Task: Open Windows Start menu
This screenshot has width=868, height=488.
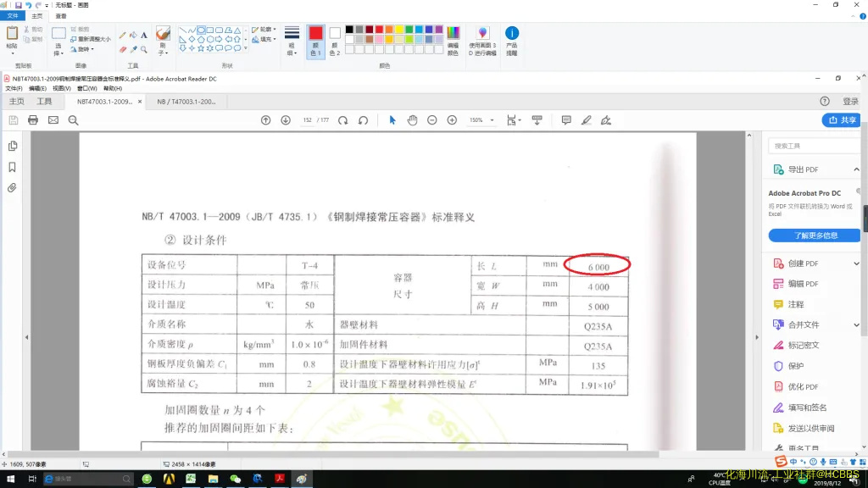Action: 10,479
